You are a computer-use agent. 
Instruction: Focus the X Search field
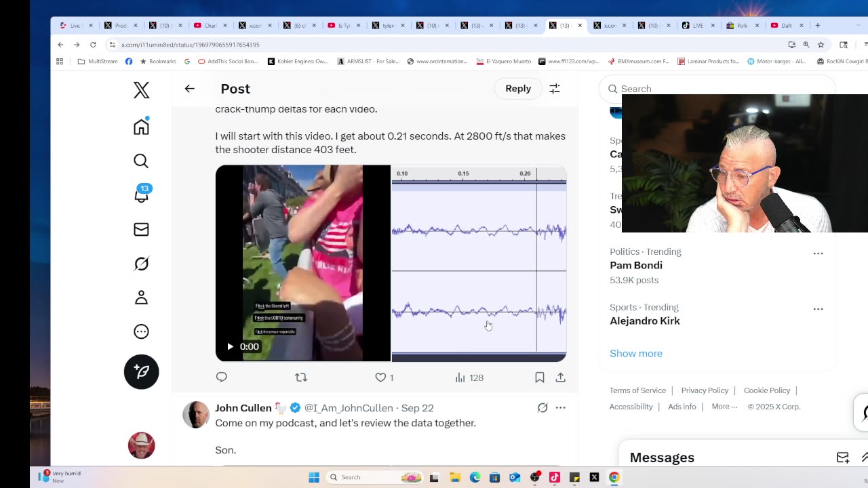719,89
